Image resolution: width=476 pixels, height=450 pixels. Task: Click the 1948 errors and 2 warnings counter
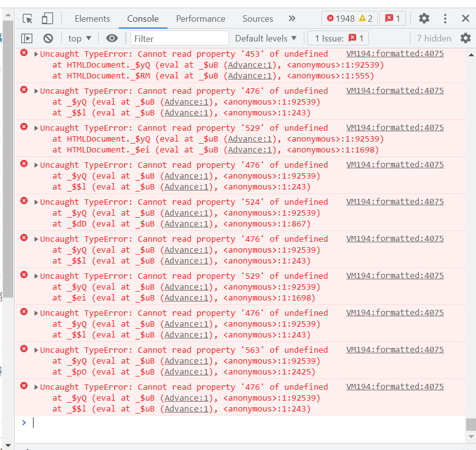pyautogui.click(x=349, y=19)
